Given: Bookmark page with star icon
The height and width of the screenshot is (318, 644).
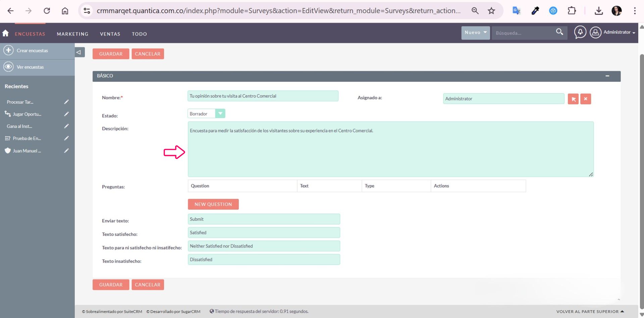Looking at the screenshot, I should tap(491, 11).
